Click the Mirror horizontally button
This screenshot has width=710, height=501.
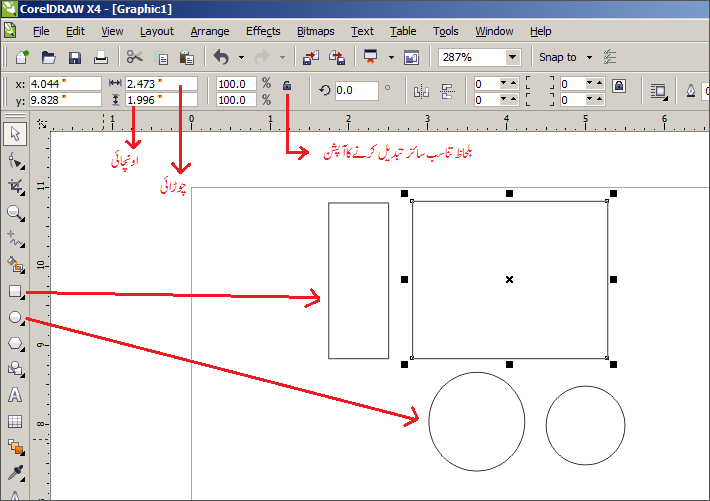tap(421, 92)
